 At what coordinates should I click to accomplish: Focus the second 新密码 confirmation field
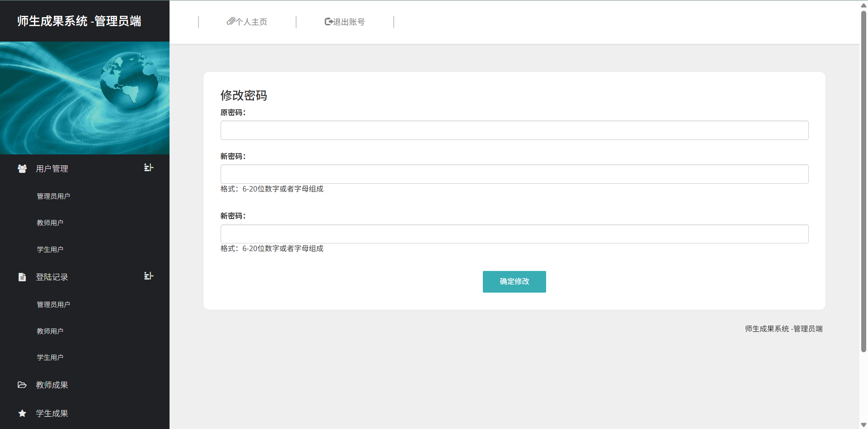(514, 234)
